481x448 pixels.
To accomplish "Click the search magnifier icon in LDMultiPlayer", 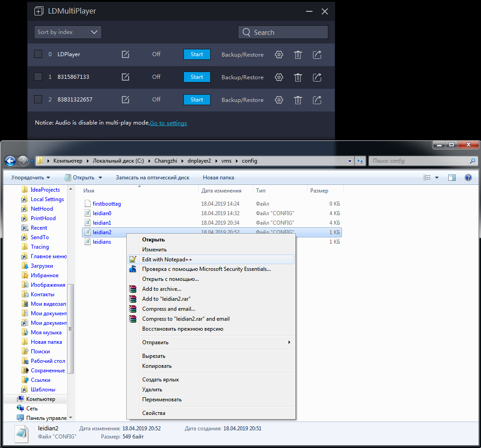I will click(x=246, y=32).
